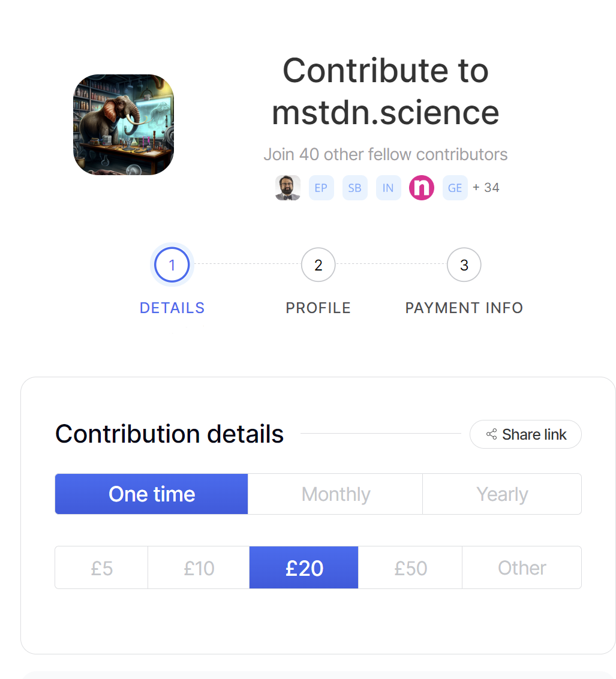616x679 pixels.
Task: Jump to step 2 Profile
Action: 318,265
